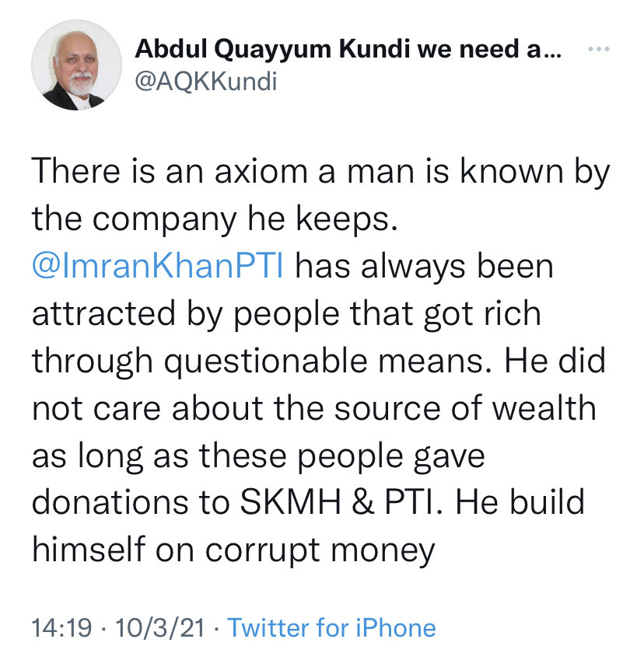Click the word 'SKMH' in the tweet
Screen dimensions: 644x653
290,503
